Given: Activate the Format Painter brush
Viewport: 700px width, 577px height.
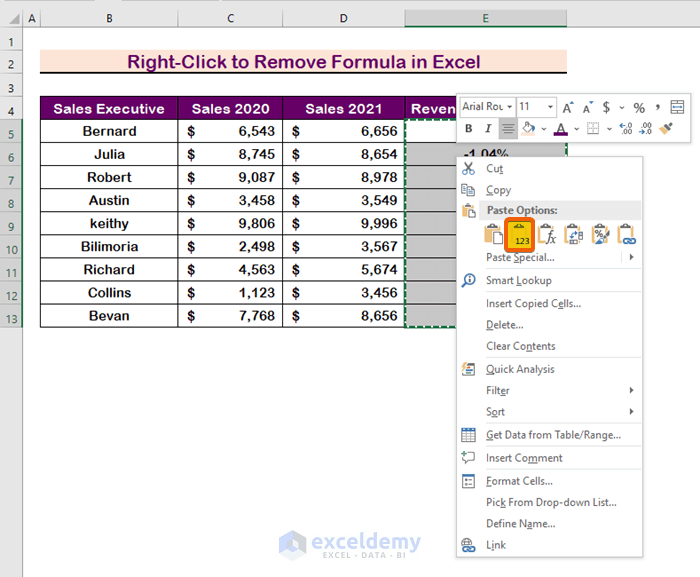Looking at the screenshot, I should [x=666, y=129].
